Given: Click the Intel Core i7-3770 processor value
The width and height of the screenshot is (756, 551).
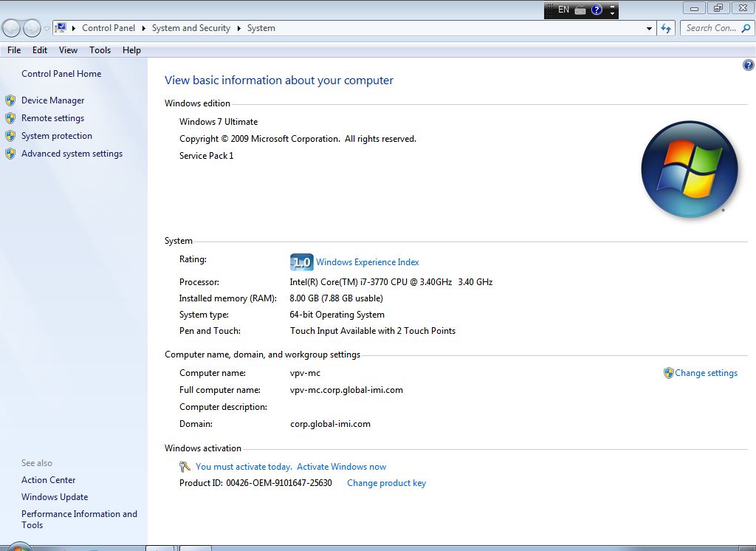Looking at the screenshot, I should point(391,281).
